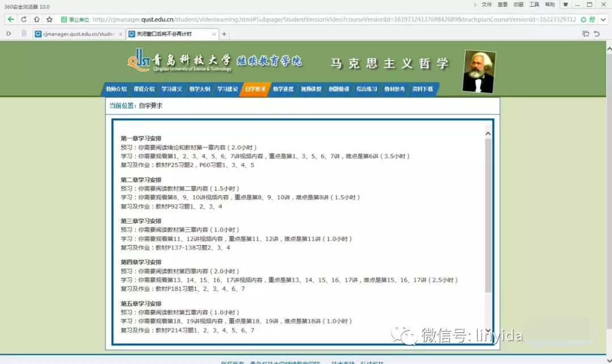Click the browser back arrow button
The image size is (612, 364).
click(x=11, y=19)
